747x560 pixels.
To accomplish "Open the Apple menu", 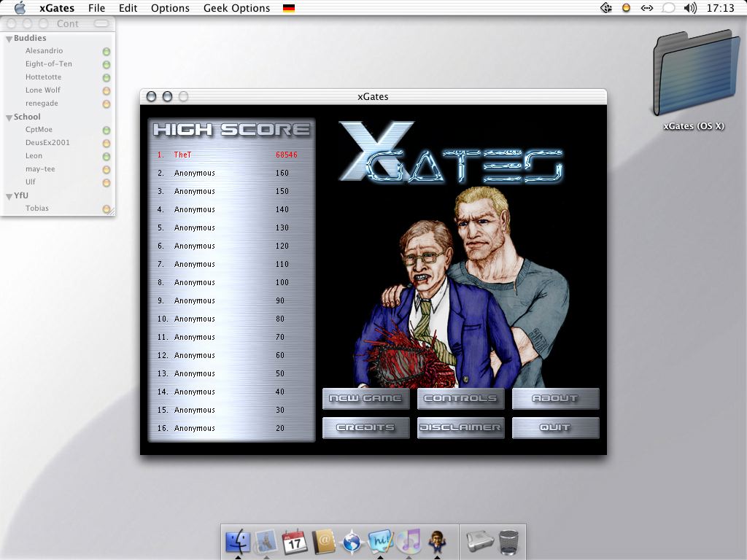I will point(20,8).
